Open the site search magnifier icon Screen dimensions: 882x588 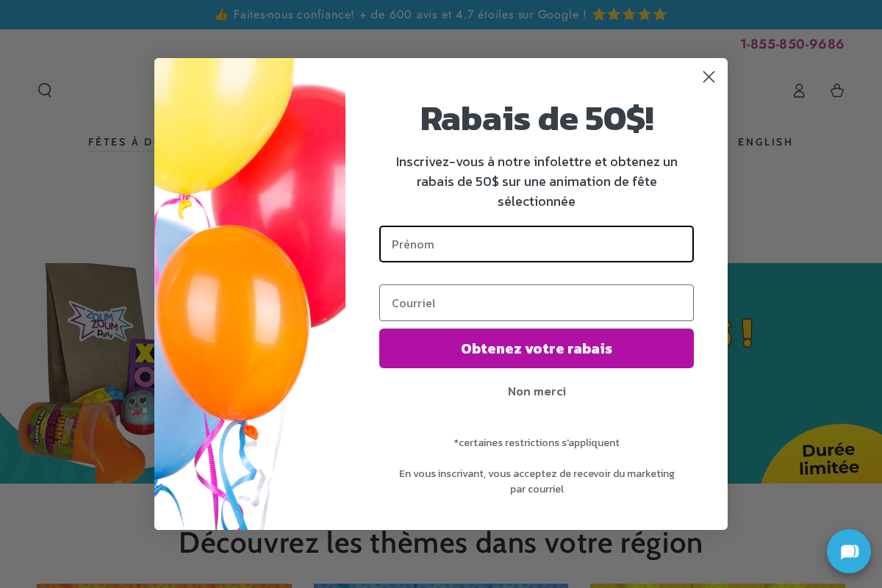coord(45,90)
